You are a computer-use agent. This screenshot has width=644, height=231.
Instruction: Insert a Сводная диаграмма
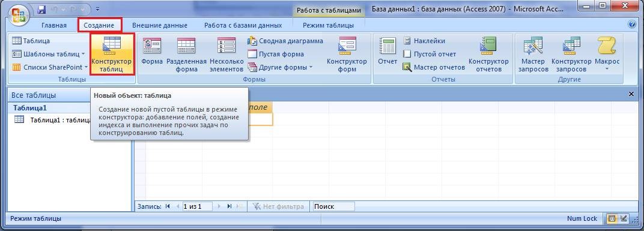[x=285, y=41]
